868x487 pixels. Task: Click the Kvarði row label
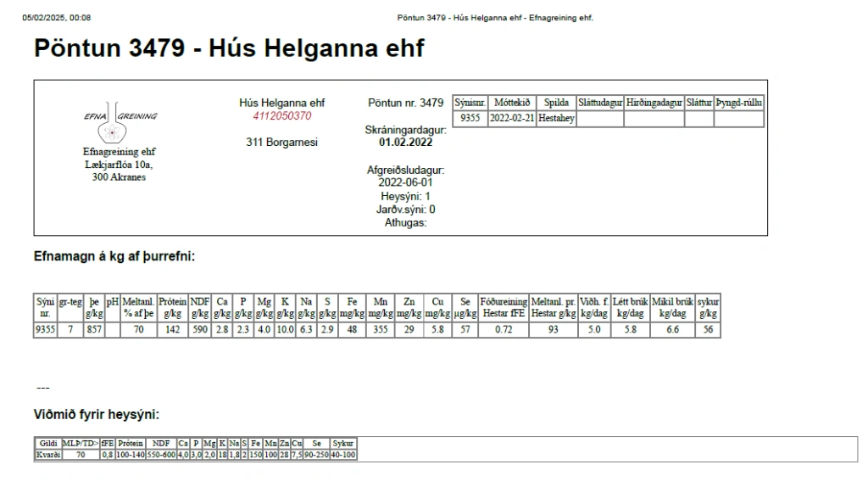47,455
